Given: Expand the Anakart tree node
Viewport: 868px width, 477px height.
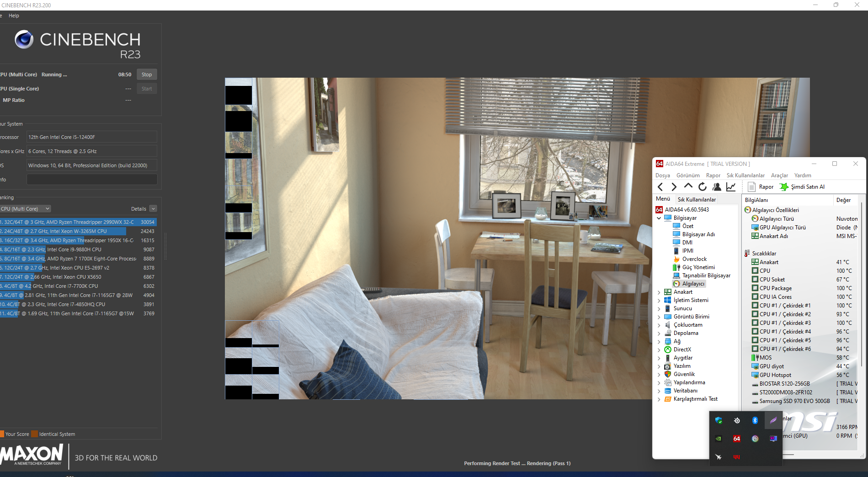Looking at the screenshot, I should [x=659, y=292].
